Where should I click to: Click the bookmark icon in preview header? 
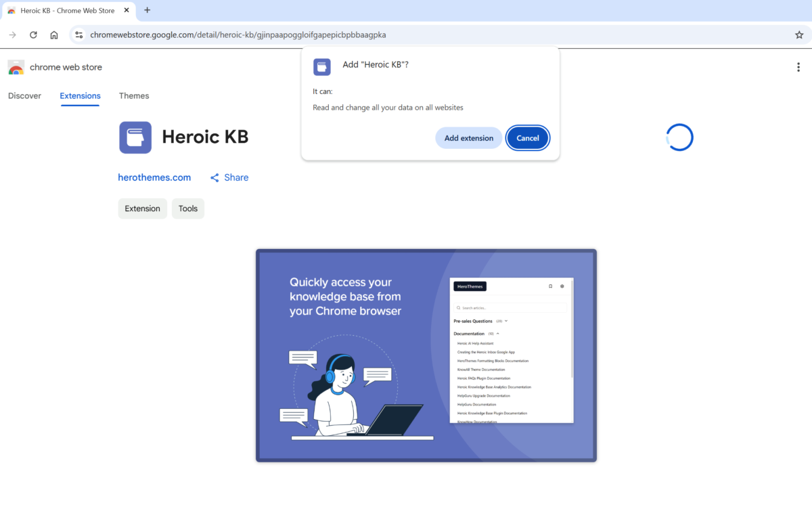550,286
